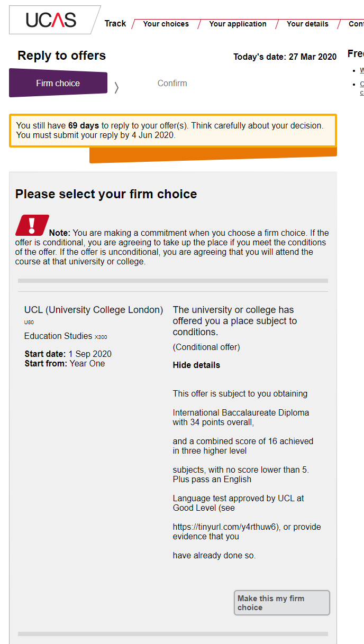
Task: Click the greyed-out Confirm step label
Action: tap(171, 84)
